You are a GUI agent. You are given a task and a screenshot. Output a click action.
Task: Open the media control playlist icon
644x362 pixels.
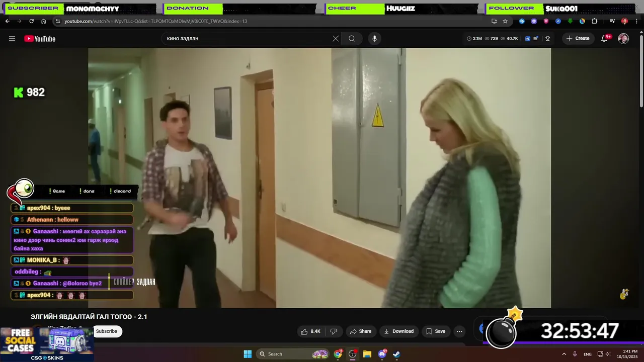point(612,21)
